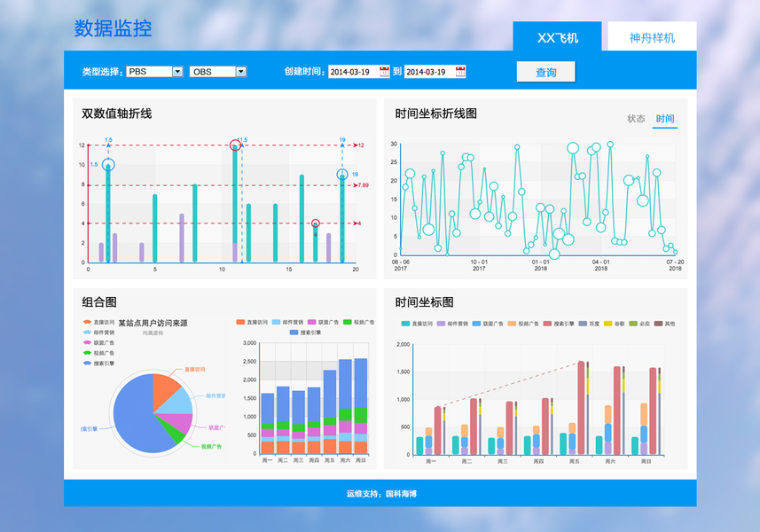Click the 时间坐标折线图 chart title
This screenshot has height=532, width=760.
pyautogui.click(x=435, y=113)
